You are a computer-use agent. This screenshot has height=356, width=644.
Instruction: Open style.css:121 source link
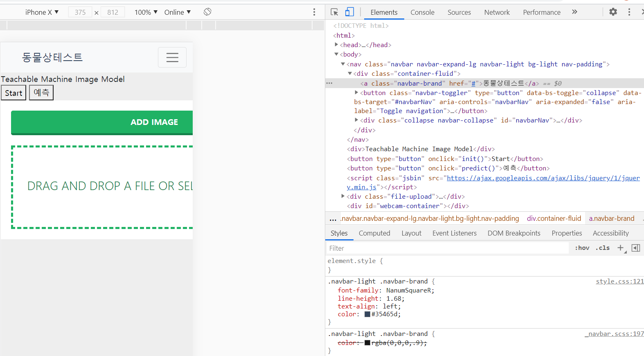(x=620, y=281)
